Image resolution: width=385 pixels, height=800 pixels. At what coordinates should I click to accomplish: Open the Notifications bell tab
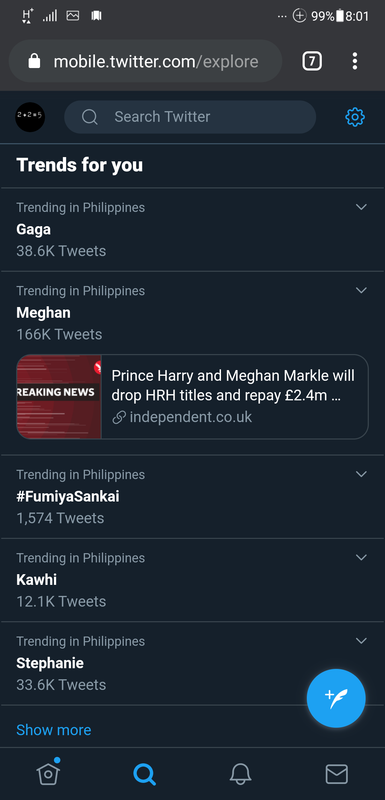pyautogui.click(x=240, y=774)
